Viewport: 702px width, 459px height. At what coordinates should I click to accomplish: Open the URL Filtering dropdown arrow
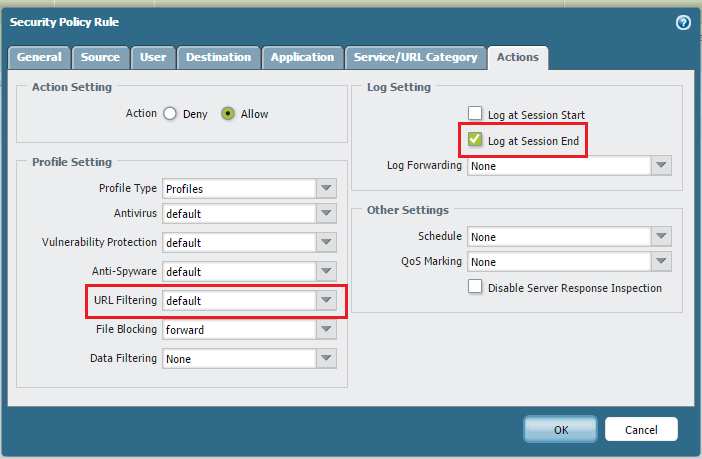point(327,300)
